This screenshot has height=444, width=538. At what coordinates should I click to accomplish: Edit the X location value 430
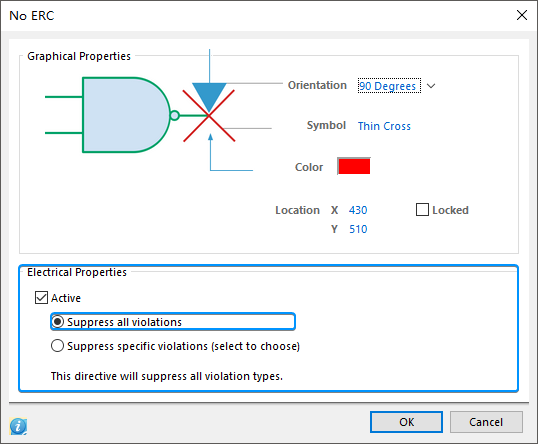tap(358, 210)
